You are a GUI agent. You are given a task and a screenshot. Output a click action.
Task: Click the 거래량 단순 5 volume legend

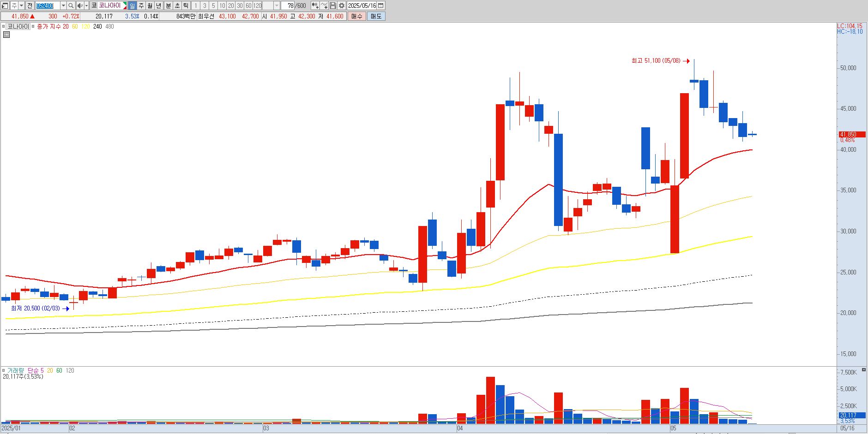coord(25,370)
